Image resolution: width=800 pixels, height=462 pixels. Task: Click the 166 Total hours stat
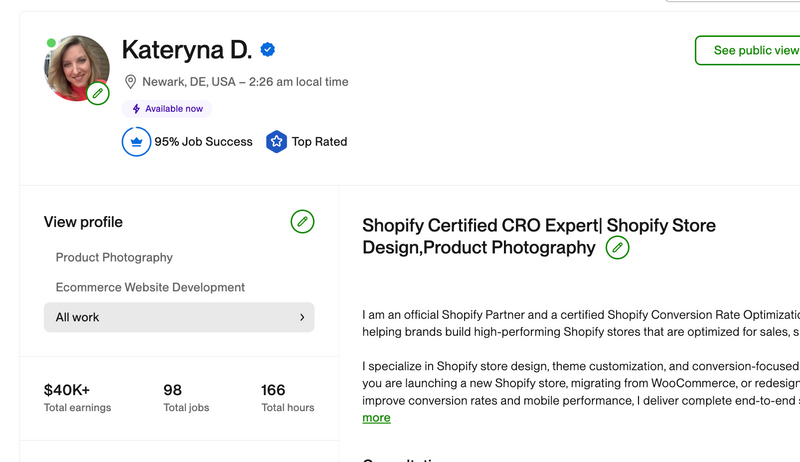pyautogui.click(x=288, y=397)
